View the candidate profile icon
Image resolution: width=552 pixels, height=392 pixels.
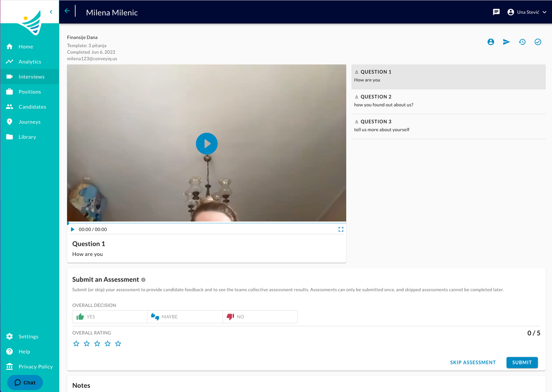click(491, 42)
